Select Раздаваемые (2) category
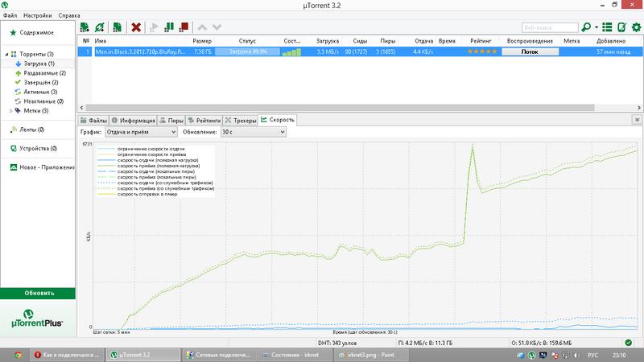The width and height of the screenshot is (644, 362). pyautogui.click(x=45, y=73)
